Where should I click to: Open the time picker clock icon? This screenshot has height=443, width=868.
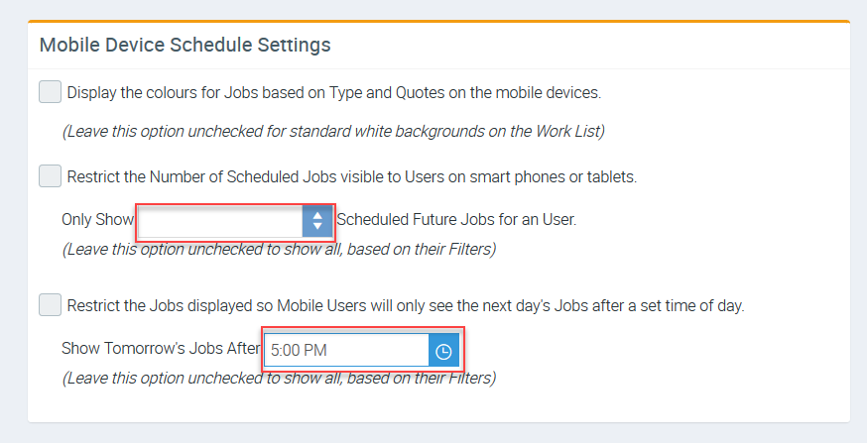pos(443,351)
